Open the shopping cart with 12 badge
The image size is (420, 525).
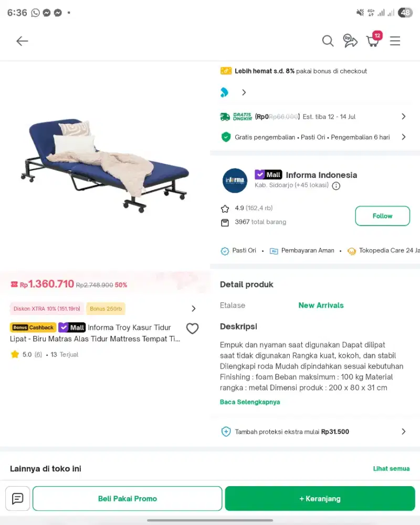373,39
